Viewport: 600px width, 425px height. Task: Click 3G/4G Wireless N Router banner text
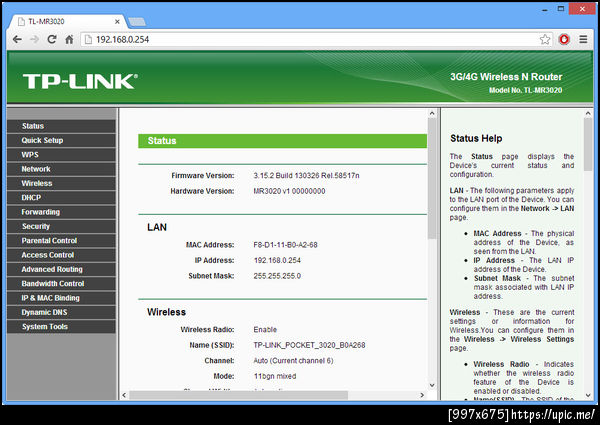click(x=506, y=77)
